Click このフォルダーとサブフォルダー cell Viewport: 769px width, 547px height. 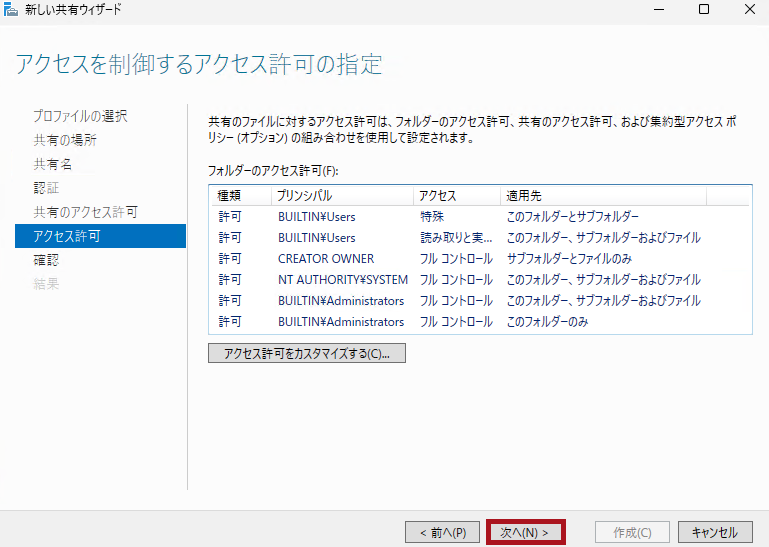tap(573, 216)
